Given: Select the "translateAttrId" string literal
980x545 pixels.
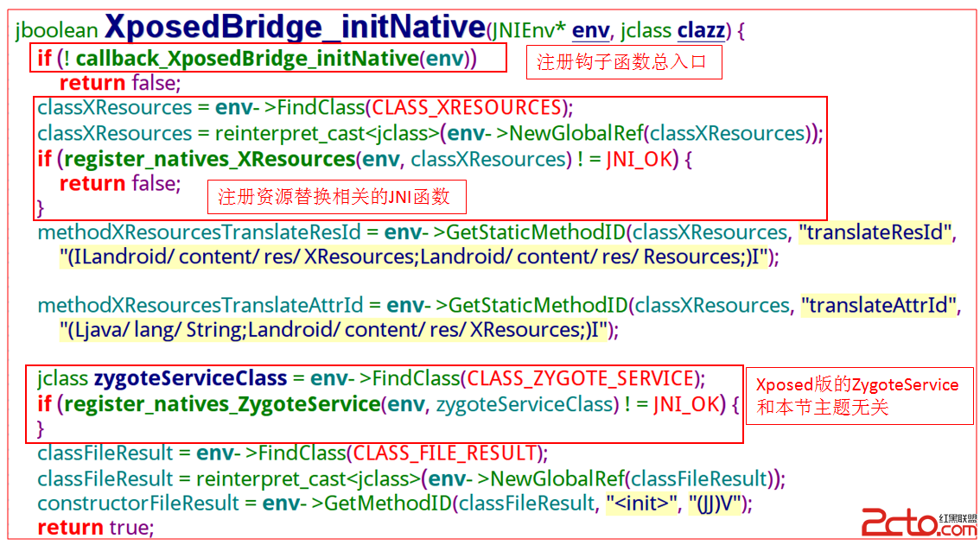Looking at the screenshot, I should (x=879, y=306).
